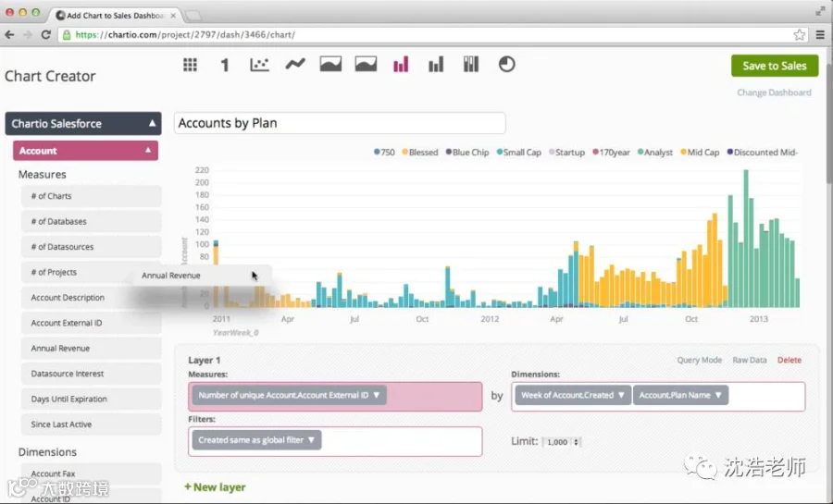The image size is (833, 504).
Task: Select the # of Datasources measure
Action: [91, 247]
